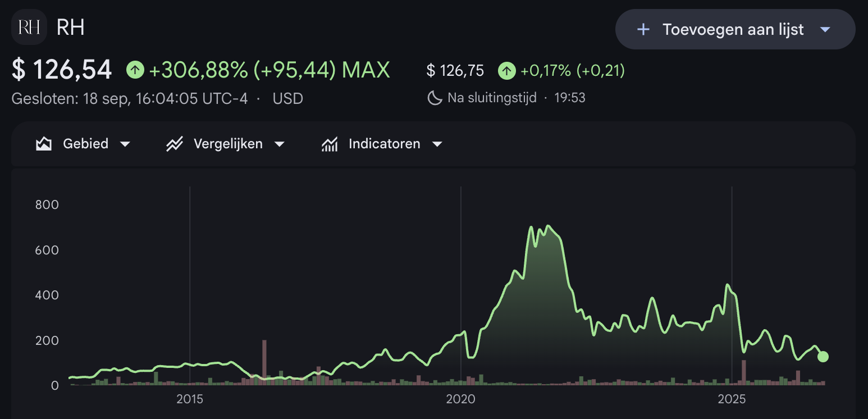
Task: Click the 2015 x-axis label
Action: [x=190, y=399]
